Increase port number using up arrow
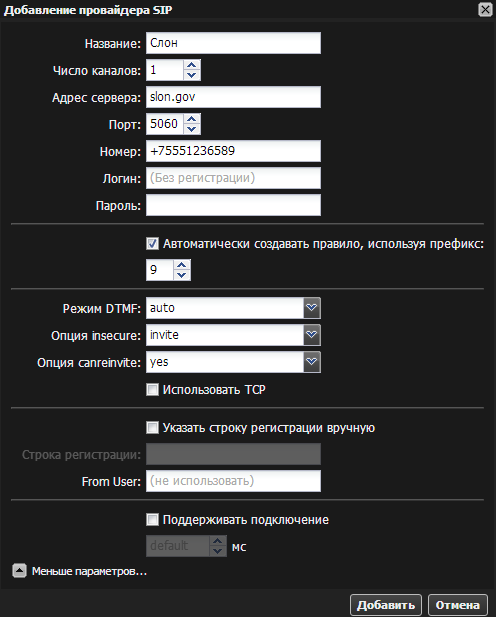This screenshot has height=617, width=496. pos(192,119)
